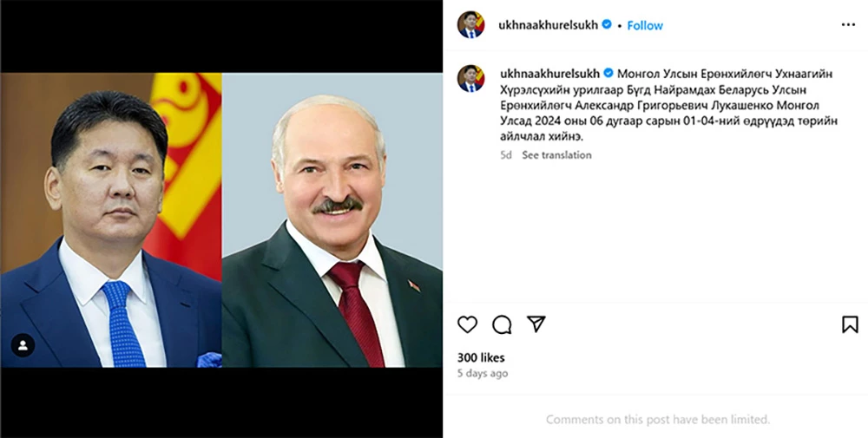Click the verified badge beside caption username
This screenshot has width=868, height=438.
608,73
